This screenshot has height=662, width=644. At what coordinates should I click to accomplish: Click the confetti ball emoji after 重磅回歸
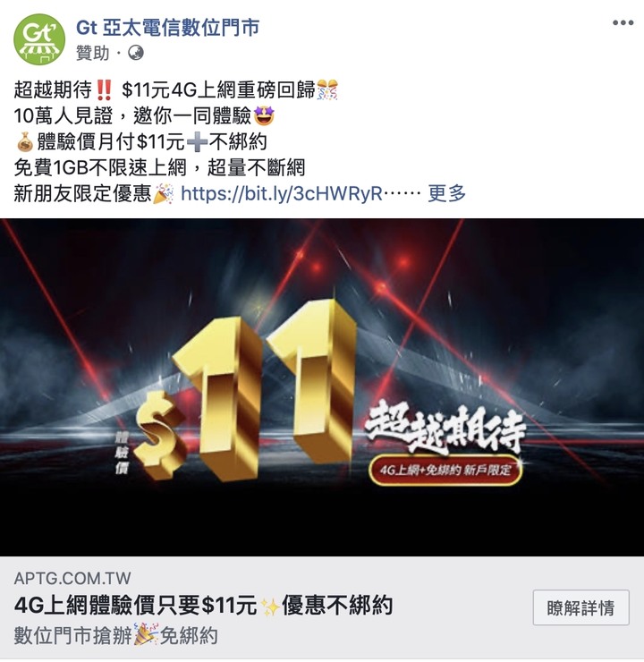click(327, 89)
